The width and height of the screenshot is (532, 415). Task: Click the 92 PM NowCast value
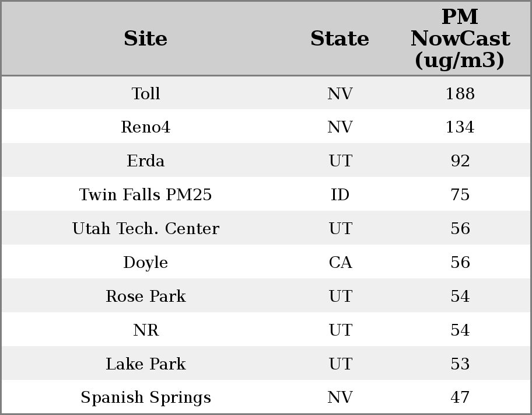click(460, 161)
